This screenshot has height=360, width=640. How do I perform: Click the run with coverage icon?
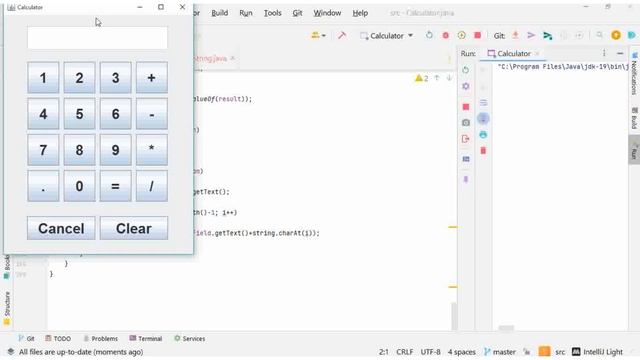click(x=462, y=36)
